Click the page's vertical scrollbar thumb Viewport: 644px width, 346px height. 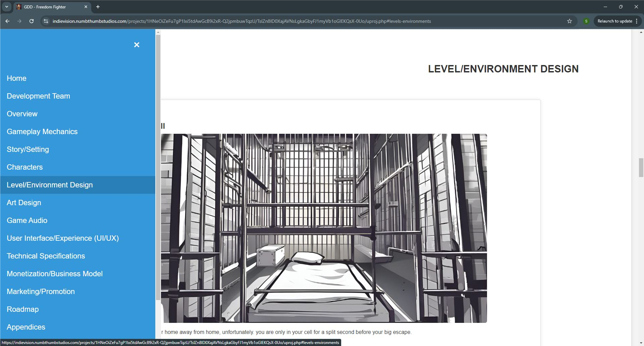point(641,168)
